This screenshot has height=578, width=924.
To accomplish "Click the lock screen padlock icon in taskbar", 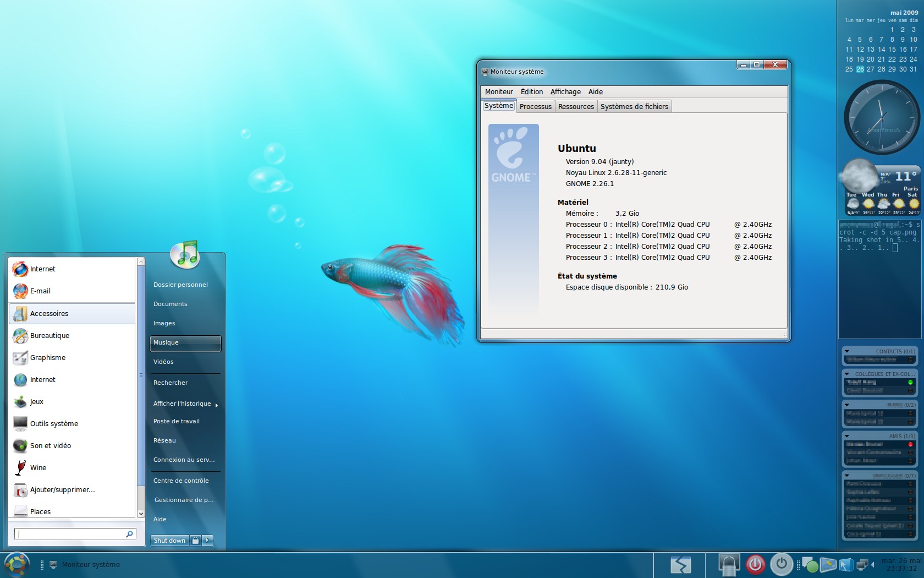I will tap(729, 565).
